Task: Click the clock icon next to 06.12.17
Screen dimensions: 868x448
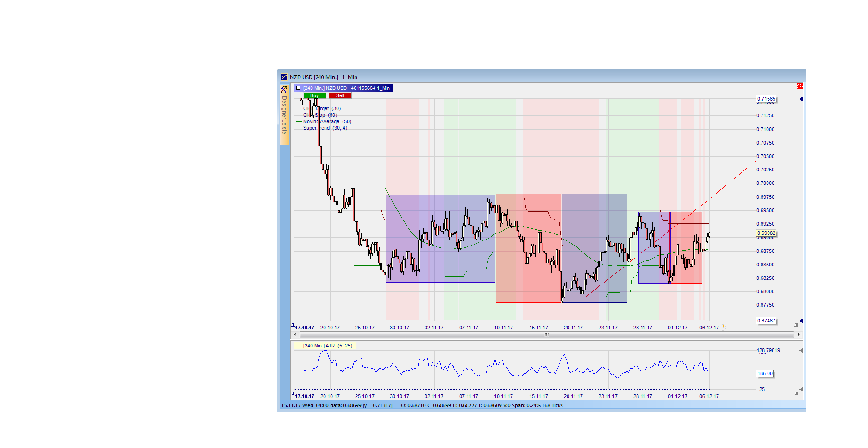Action: point(723,327)
